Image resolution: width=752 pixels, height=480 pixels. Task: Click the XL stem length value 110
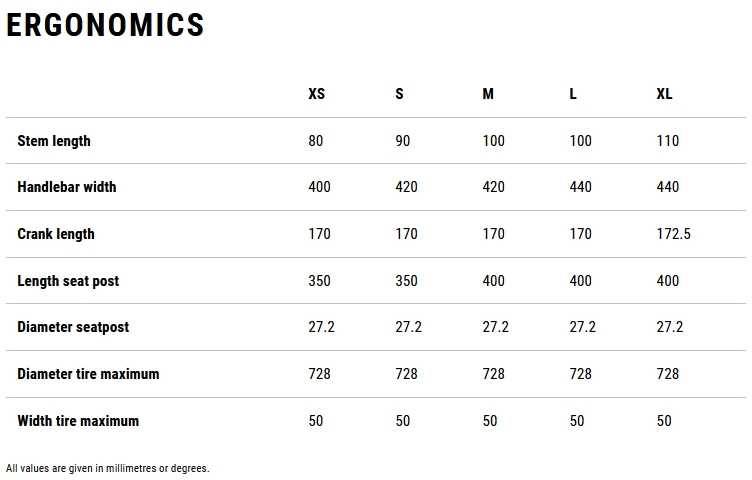(x=668, y=141)
